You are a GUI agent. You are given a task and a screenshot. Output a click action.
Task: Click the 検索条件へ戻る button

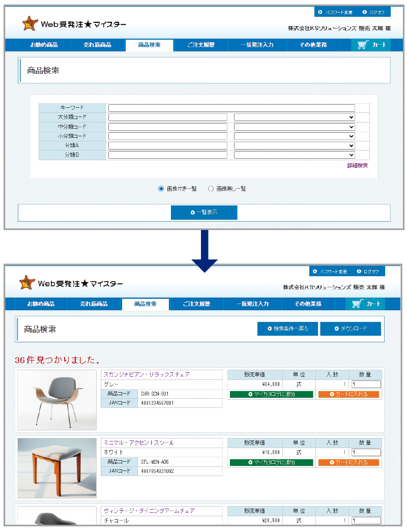point(287,329)
